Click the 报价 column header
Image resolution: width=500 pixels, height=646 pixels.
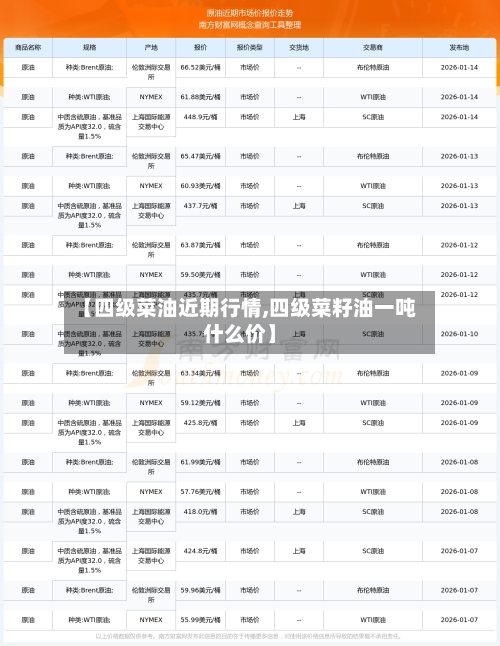(x=201, y=48)
